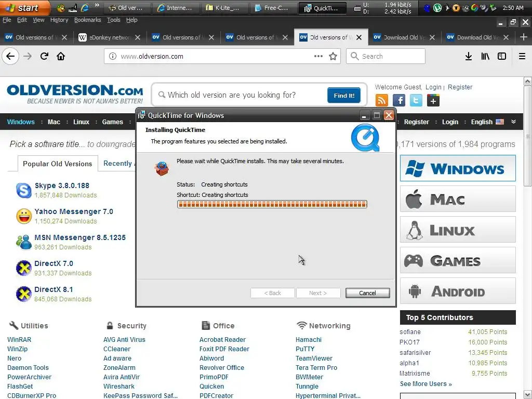Click the browser Search box
The image size is (532, 399).
coord(386,56)
